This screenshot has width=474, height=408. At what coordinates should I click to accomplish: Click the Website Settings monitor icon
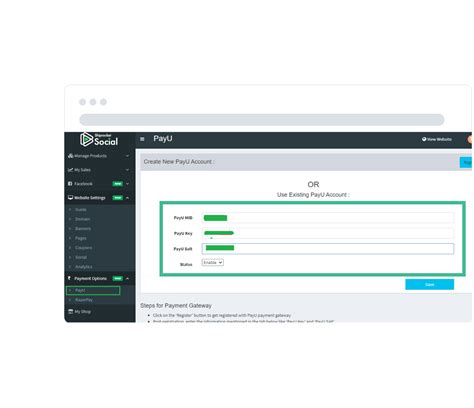[70, 198]
